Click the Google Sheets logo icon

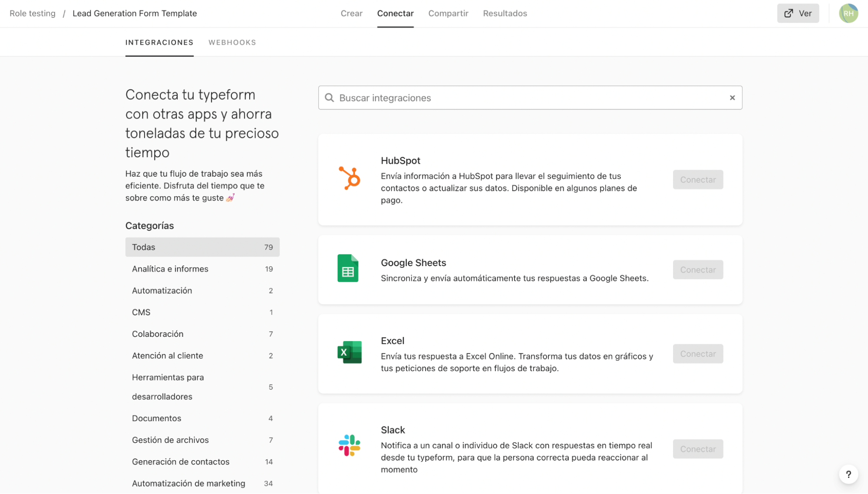pos(348,268)
